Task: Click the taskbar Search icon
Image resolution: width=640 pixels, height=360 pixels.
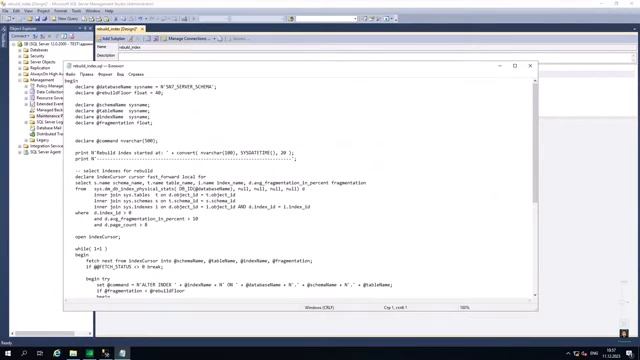Action: (x=24, y=353)
